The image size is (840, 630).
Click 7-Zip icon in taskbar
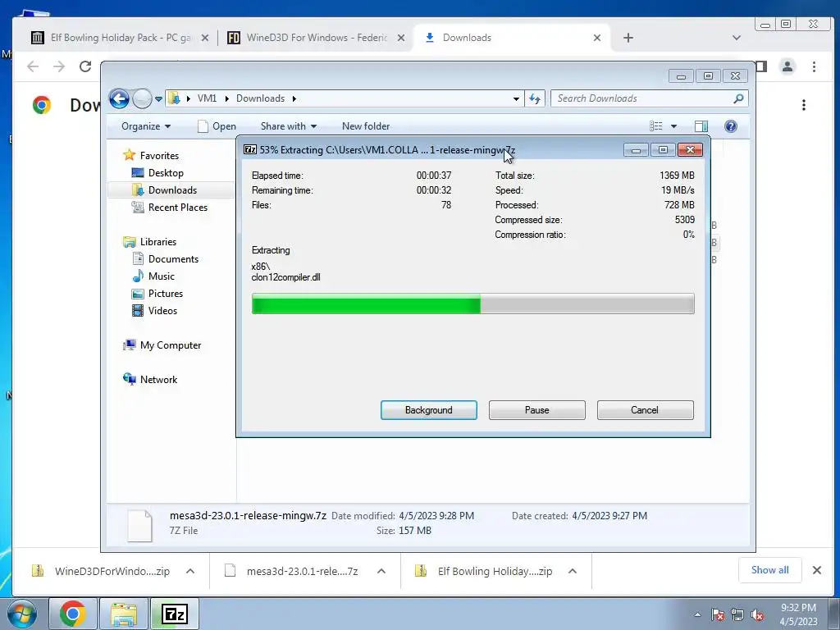click(175, 614)
